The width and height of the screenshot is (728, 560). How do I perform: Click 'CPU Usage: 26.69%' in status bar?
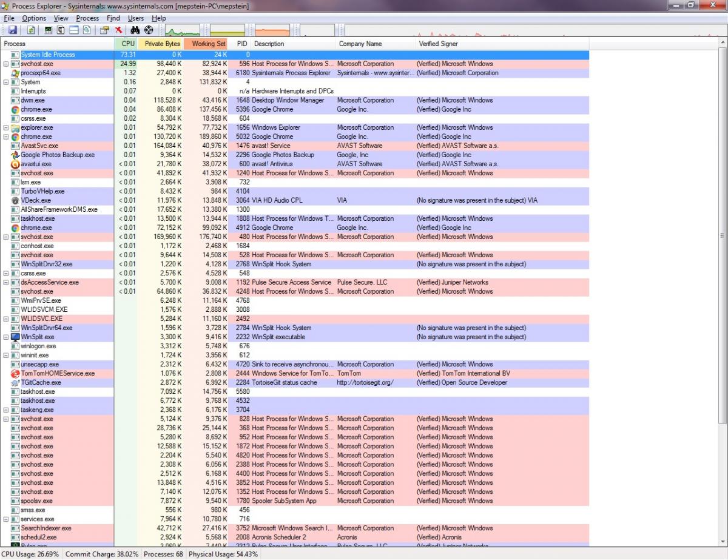point(30,554)
